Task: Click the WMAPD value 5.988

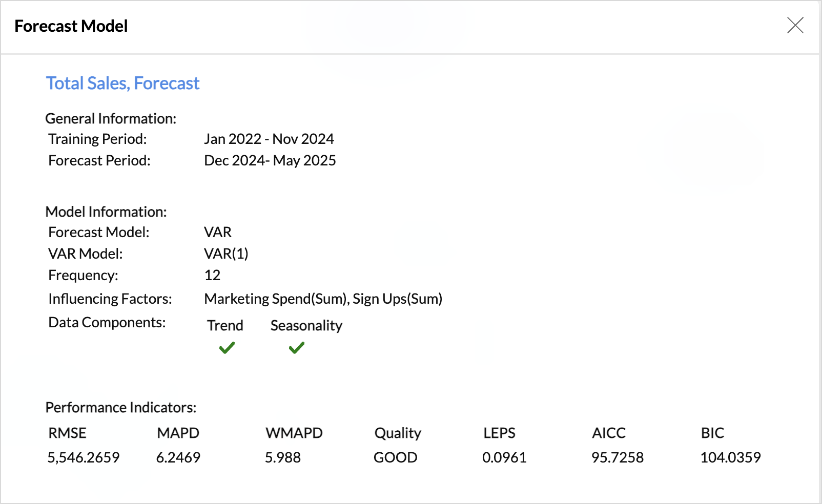Action: (283, 457)
